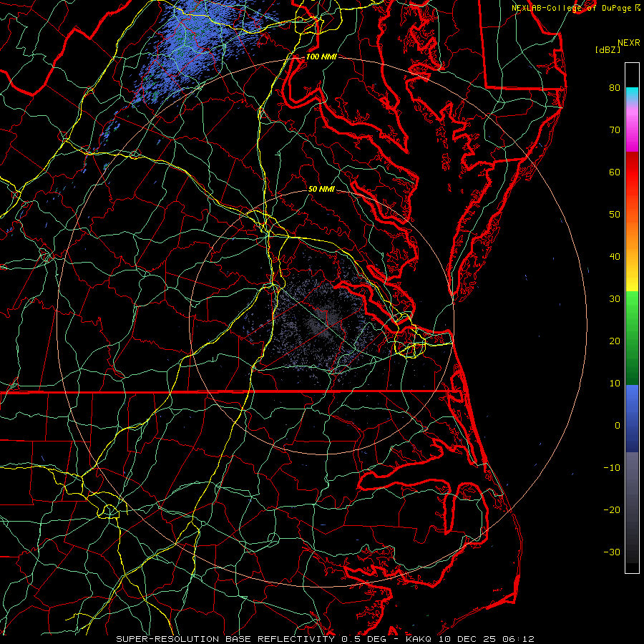This screenshot has height=644, width=644.
Task: Click the cyan segment of the color bar
Action: [632, 95]
